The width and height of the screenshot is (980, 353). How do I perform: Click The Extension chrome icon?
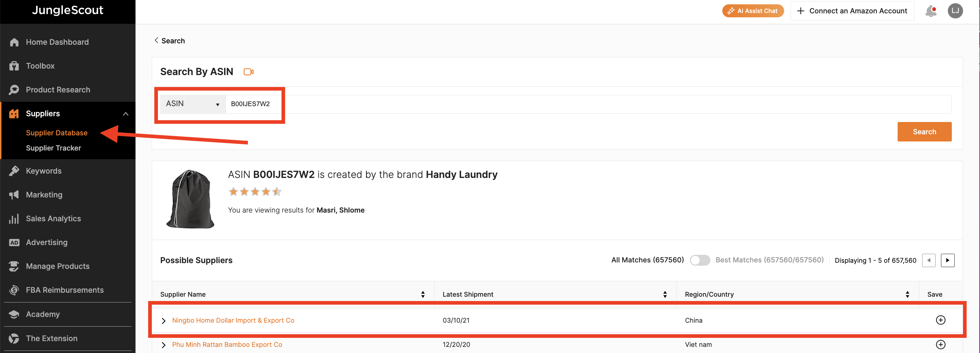(14, 339)
